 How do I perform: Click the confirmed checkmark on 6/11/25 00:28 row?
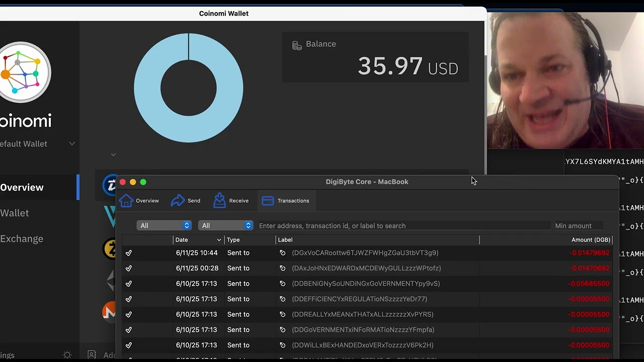[x=129, y=268]
